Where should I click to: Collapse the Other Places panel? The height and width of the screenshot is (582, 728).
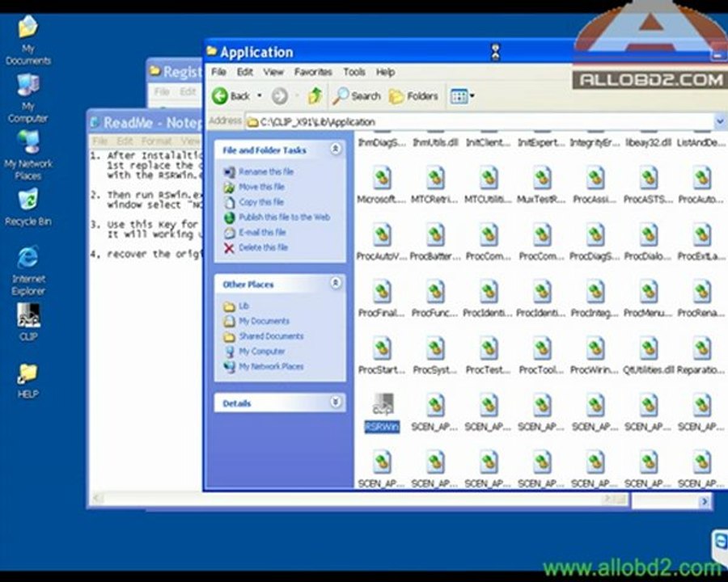coord(335,283)
